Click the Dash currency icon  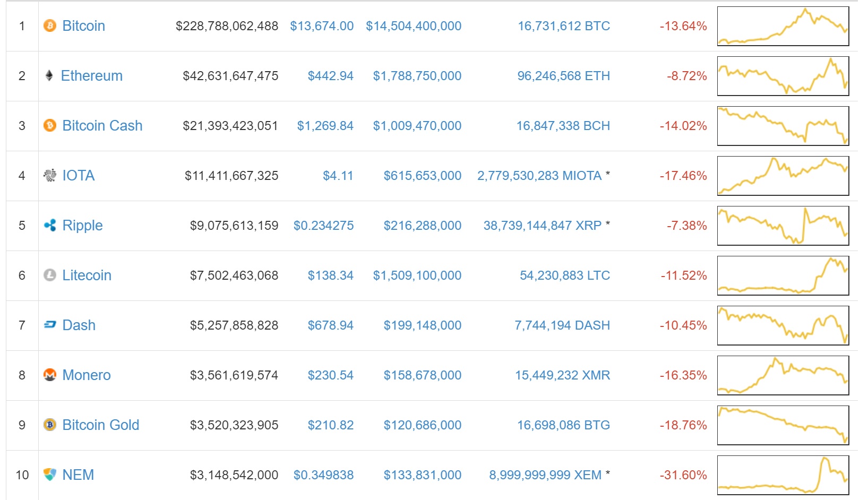pos(49,325)
